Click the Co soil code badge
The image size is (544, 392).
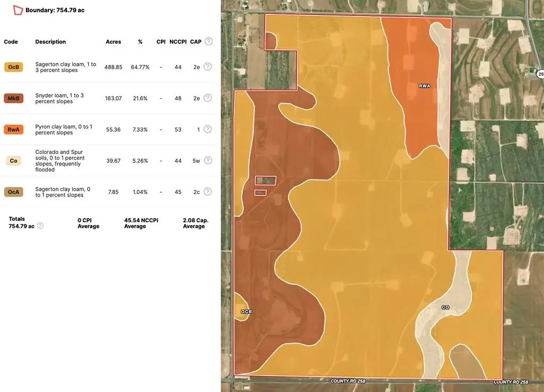14,160
